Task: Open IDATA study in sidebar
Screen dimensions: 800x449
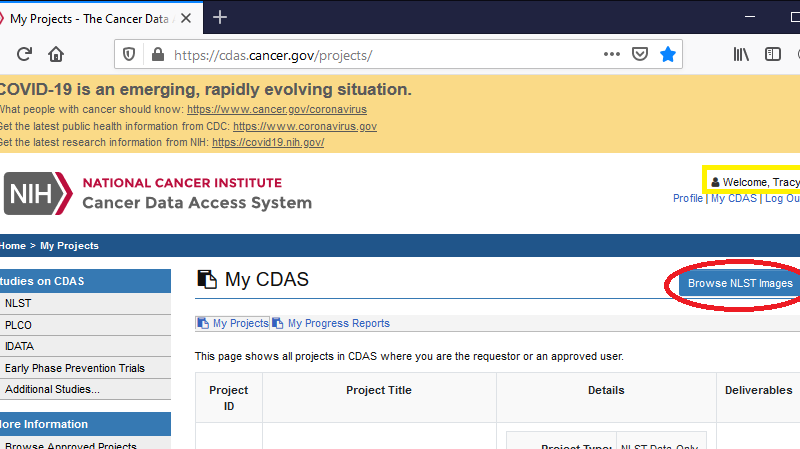Action: 85,346
